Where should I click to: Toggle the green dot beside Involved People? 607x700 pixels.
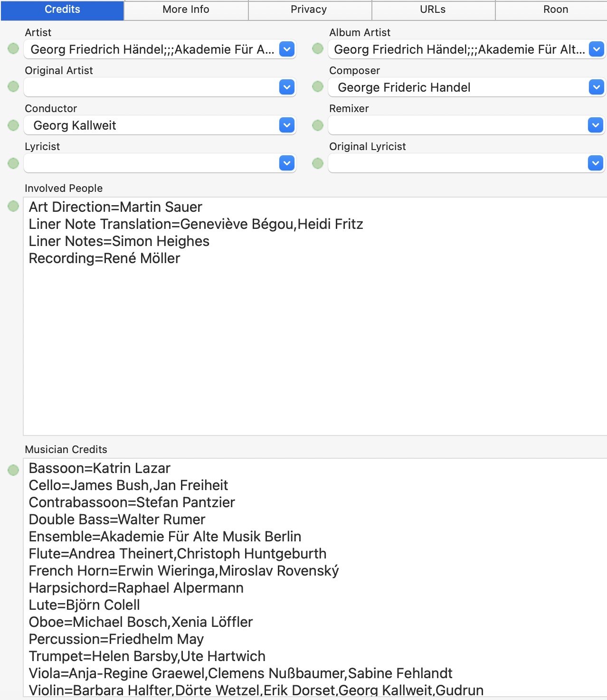pos(13,206)
